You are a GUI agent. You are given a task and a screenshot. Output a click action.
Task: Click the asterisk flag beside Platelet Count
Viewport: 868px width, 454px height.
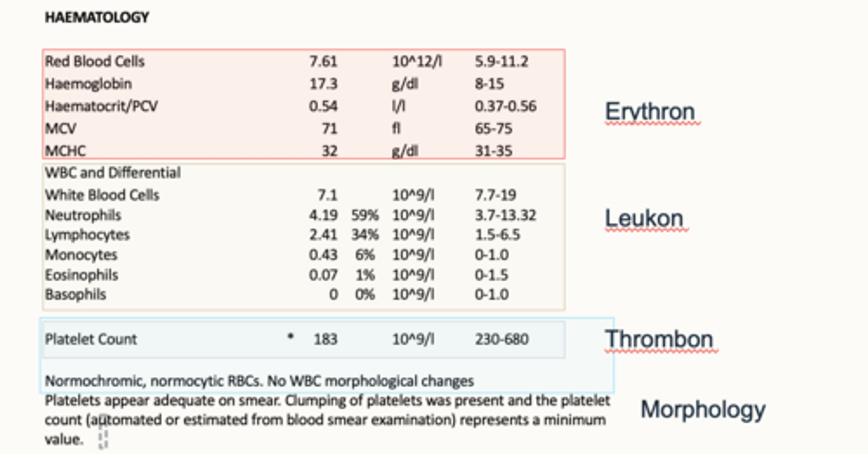pyautogui.click(x=291, y=337)
